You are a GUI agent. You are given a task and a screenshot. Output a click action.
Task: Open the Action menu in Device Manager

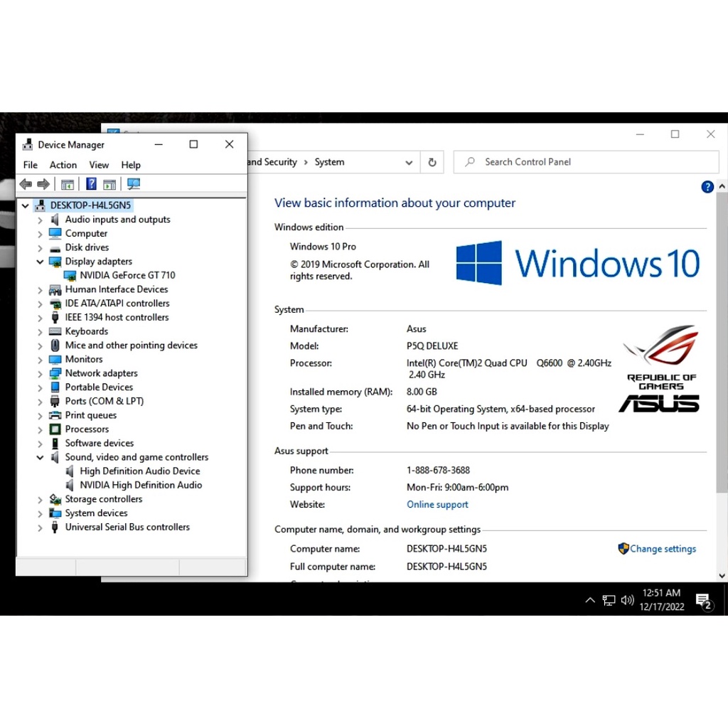[x=63, y=165]
